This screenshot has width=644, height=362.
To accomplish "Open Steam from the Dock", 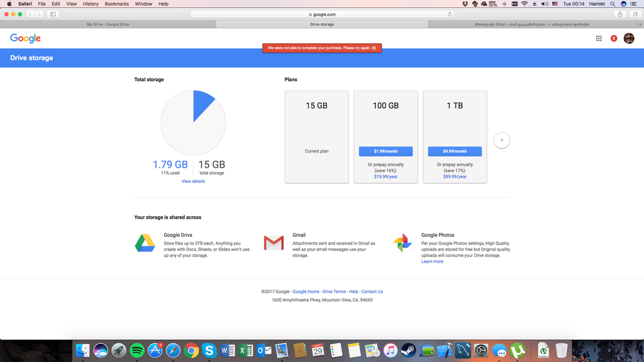I will tap(408, 351).
